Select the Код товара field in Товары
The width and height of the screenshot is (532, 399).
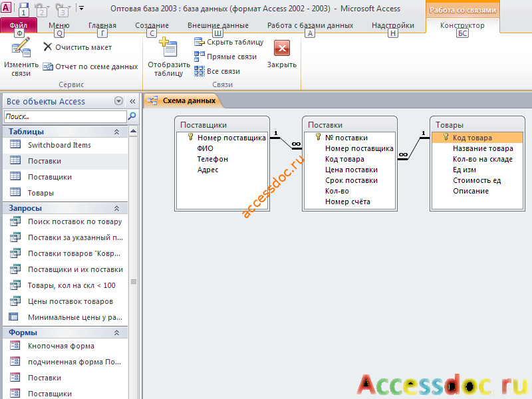pos(477,138)
